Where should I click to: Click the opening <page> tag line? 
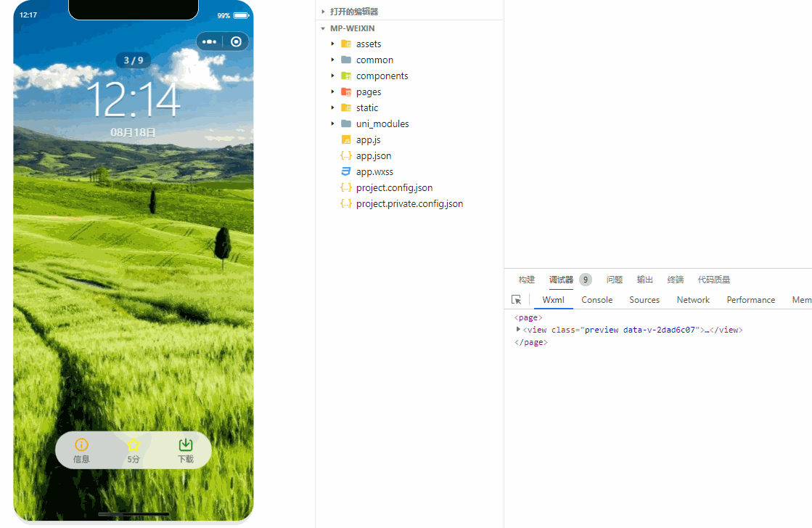(x=528, y=317)
